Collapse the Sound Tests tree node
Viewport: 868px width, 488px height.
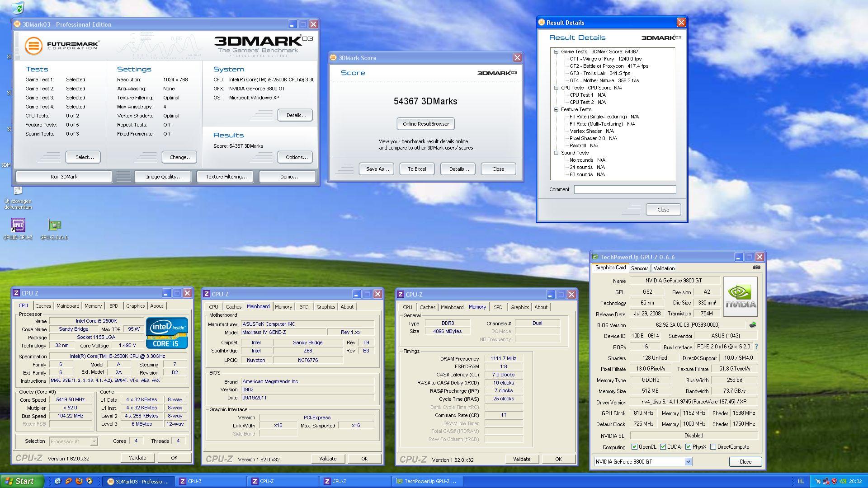[557, 153]
